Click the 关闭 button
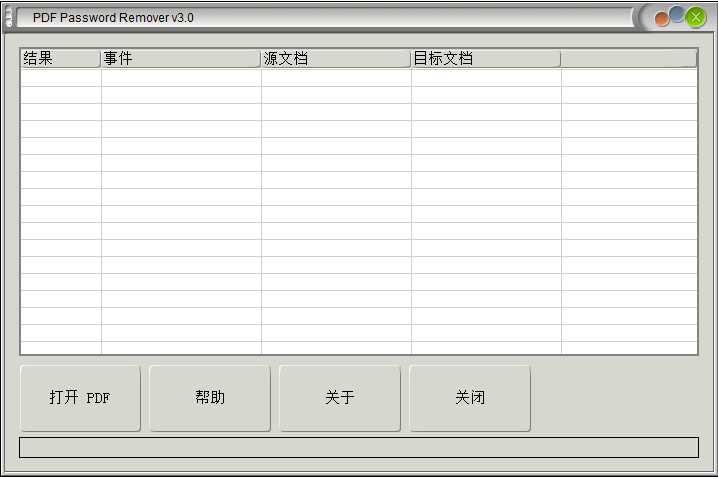 [470, 398]
